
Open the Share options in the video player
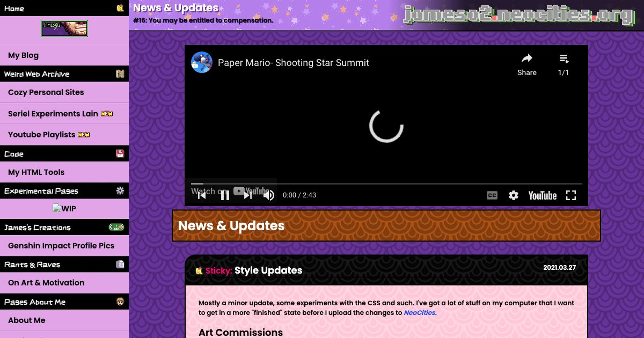tap(526, 63)
